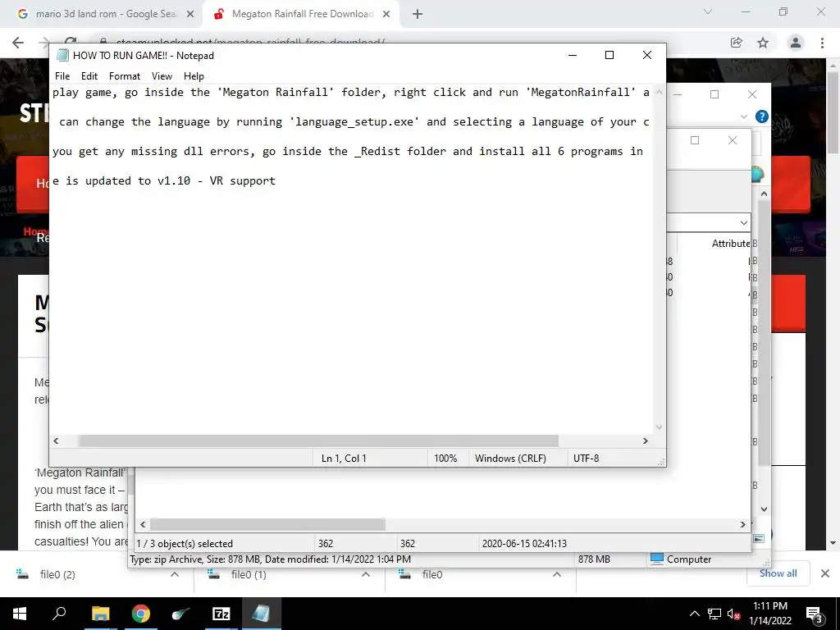Close the mario 3d land rom tab
The height and width of the screenshot is (630, 840).
[x=190, y=15]
